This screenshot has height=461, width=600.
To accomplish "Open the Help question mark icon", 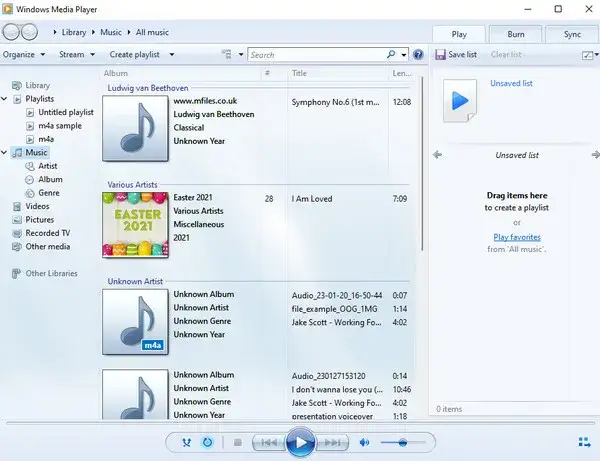I will [x=419, y=55].
